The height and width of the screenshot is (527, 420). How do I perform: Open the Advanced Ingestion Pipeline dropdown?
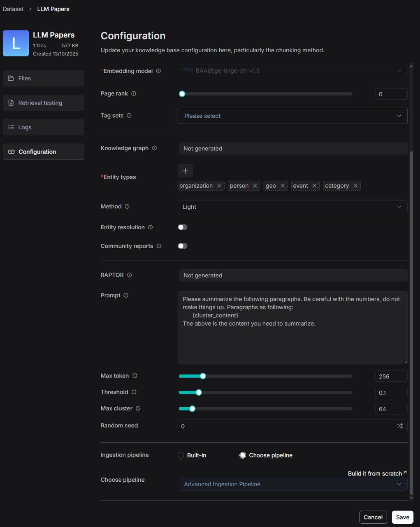[x=292, y=484]
